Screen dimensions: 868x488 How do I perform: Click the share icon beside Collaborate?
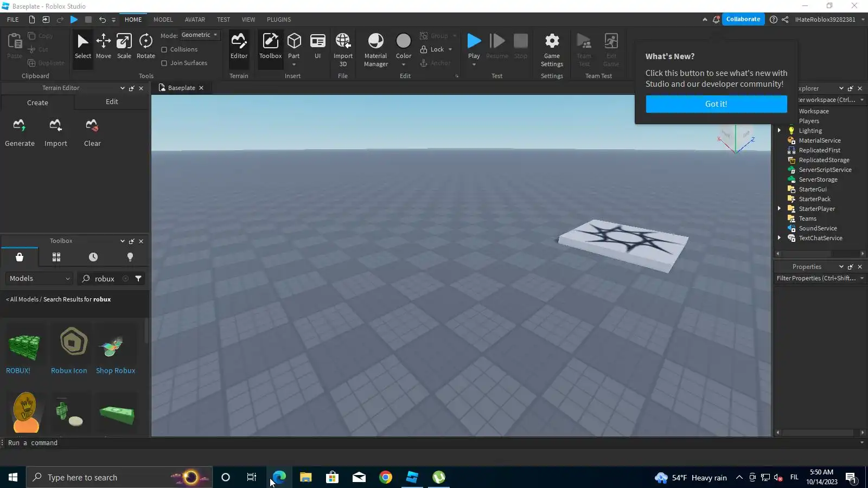785,20
